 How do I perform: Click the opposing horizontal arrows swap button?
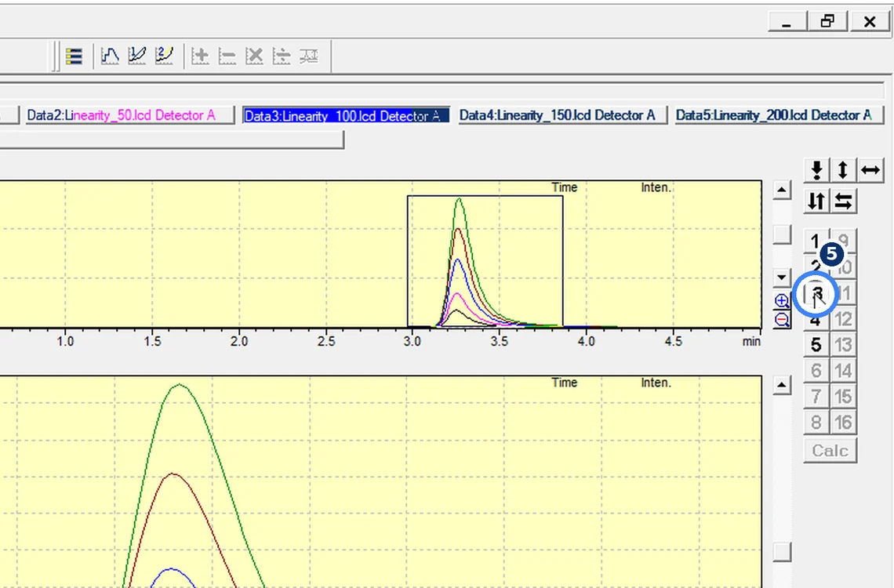point(843,201)
